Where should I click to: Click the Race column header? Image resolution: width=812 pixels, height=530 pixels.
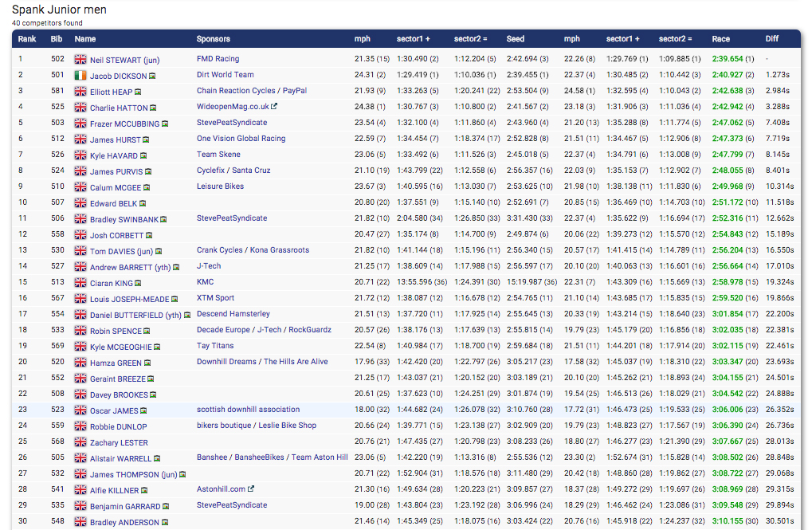pos(720,39)
